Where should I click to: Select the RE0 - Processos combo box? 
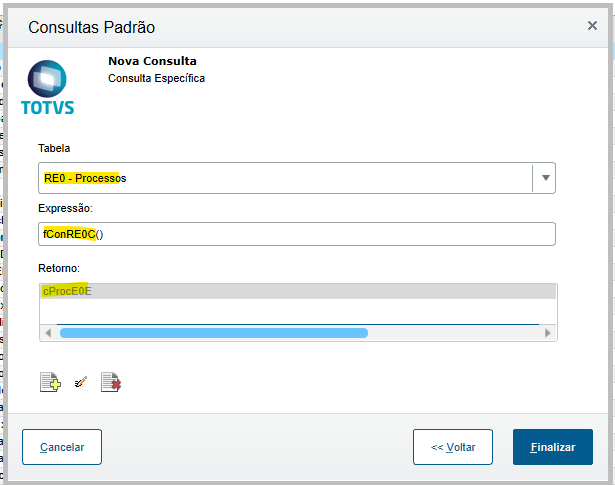coord(285,178)
